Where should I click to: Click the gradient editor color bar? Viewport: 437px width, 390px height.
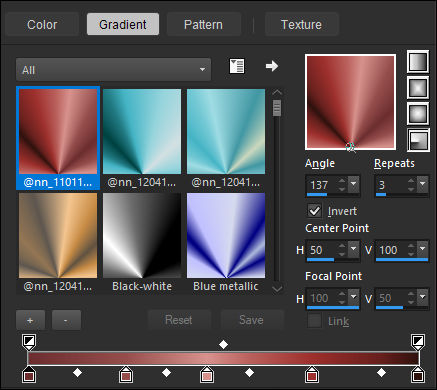pos(223,358)
